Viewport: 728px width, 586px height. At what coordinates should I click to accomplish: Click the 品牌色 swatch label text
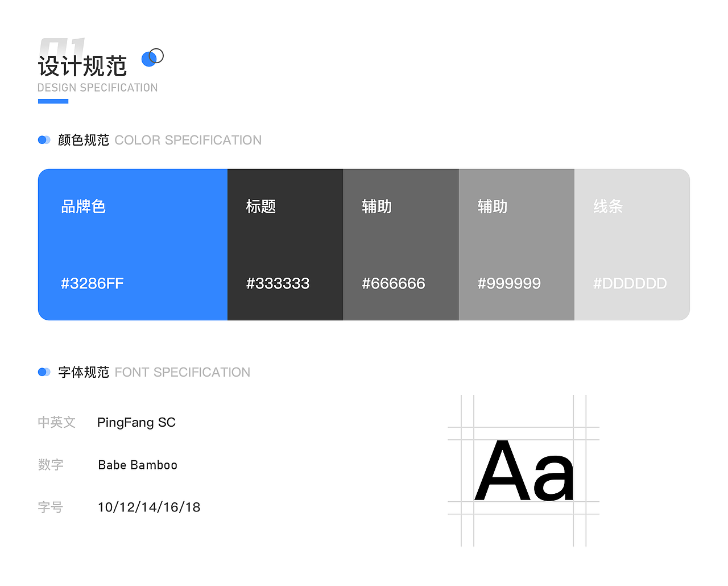pyautogui.click(x=84, y=207)
